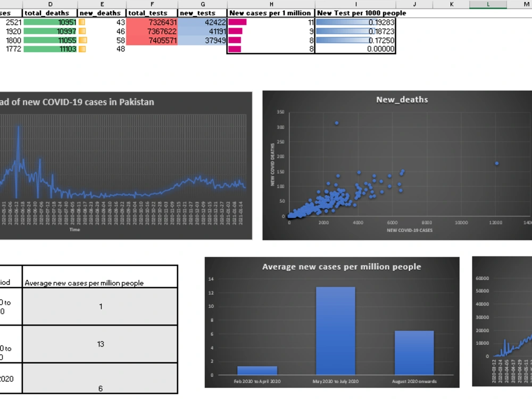The height and width of the screenshot is (399, 532).
Task: Click the New_deaths scatter chart title
Action: (402, 99)
